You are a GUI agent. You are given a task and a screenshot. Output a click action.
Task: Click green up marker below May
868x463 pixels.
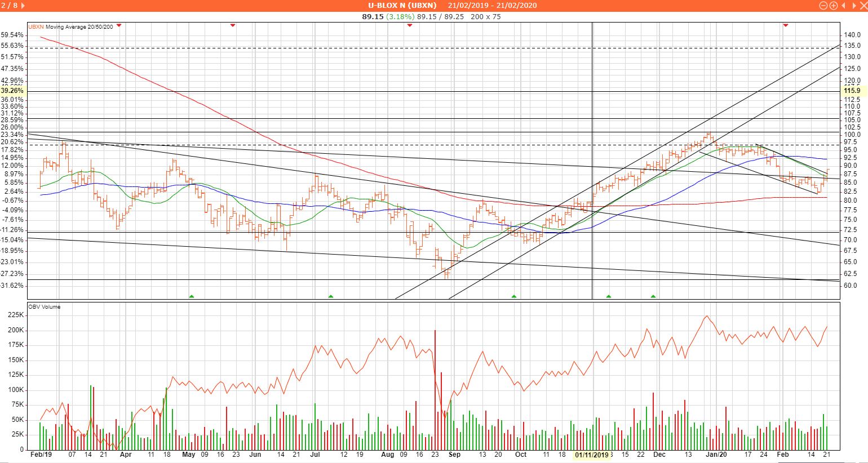[x=191, y=296]
